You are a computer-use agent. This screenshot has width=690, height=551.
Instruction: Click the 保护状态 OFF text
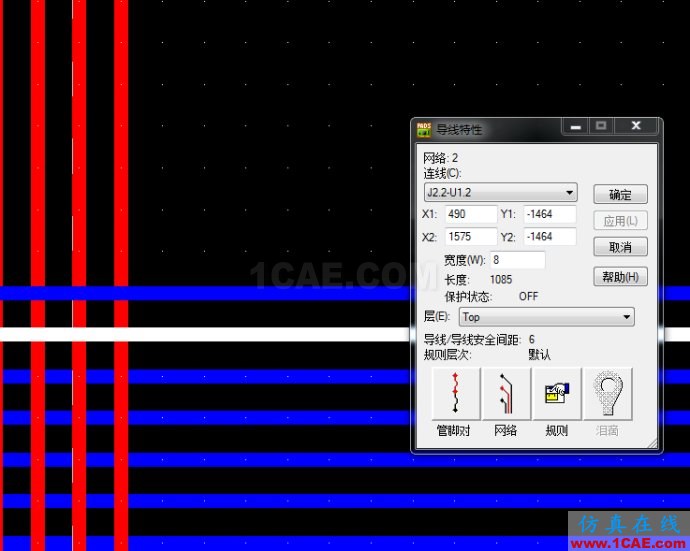[529, 297]
